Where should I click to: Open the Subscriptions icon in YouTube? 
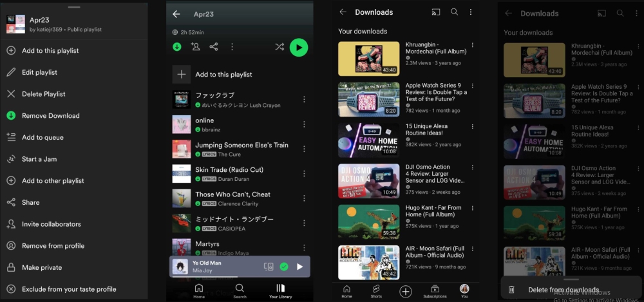click(435, 290)
